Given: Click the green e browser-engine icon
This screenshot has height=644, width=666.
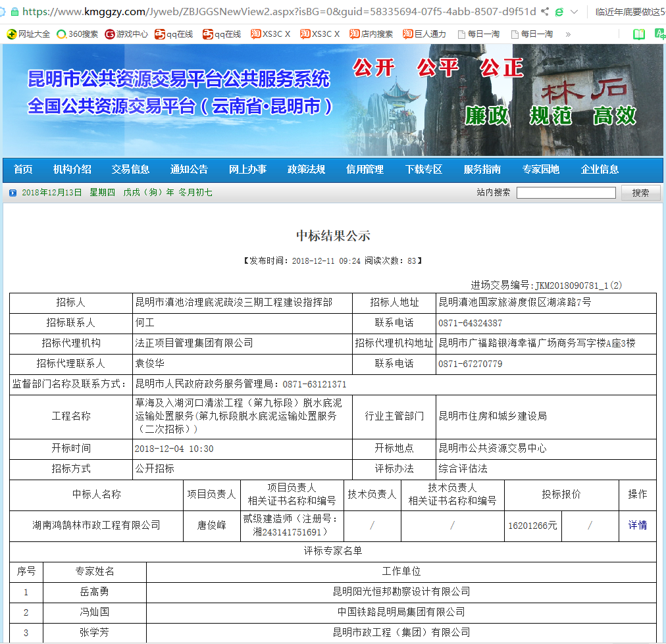Looking at the screenshot, I should pos(559,12).
